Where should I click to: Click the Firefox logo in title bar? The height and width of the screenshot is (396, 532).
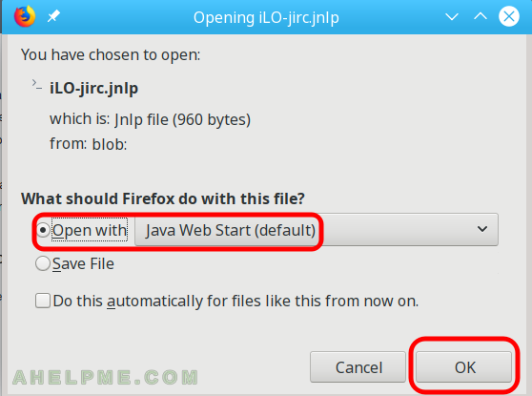25,16
